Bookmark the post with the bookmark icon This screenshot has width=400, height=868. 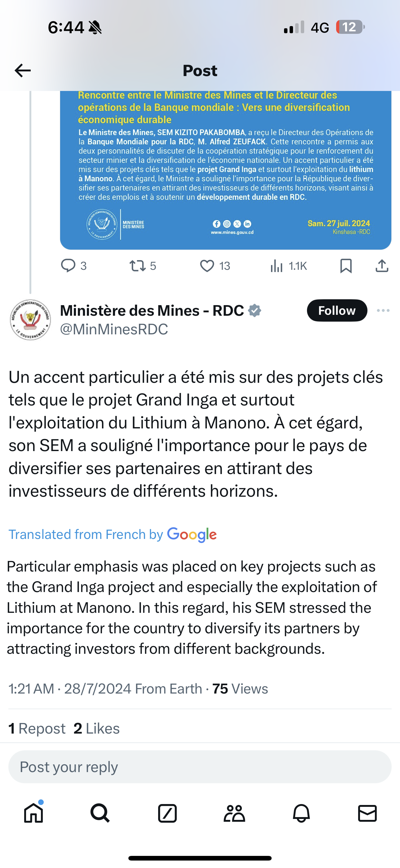coord(346,266)
